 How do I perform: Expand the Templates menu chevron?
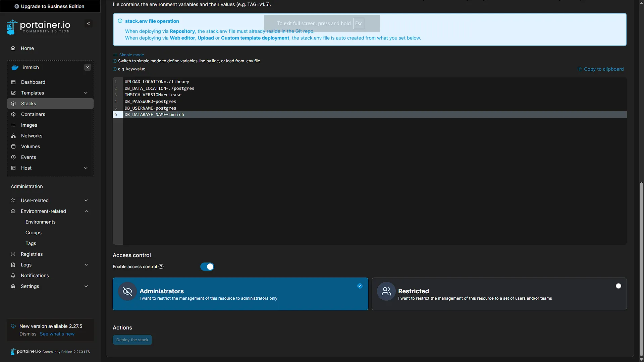tap(86, 93)
